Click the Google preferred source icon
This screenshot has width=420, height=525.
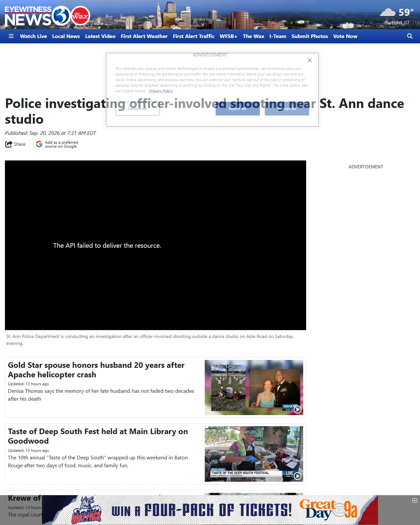pyautogui.click(x=39, y=144)
